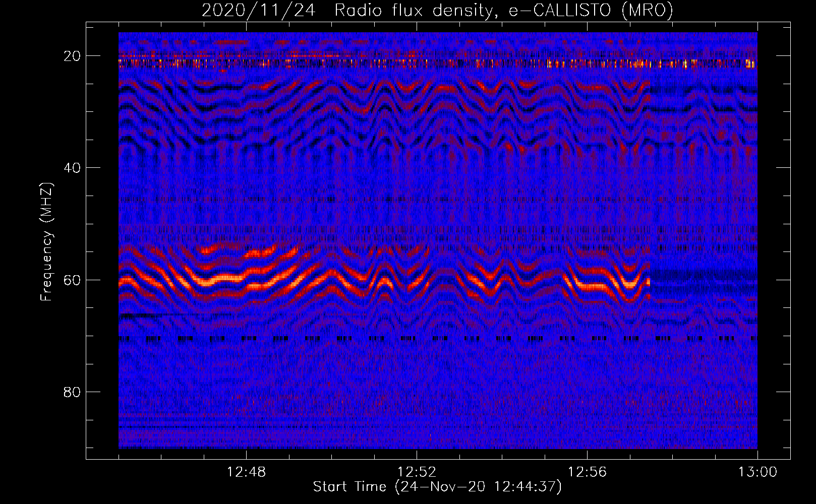Viewport: 816px width, 504px height.
Task: Click the time tick label 12:56
Action: tap(587, 472)
